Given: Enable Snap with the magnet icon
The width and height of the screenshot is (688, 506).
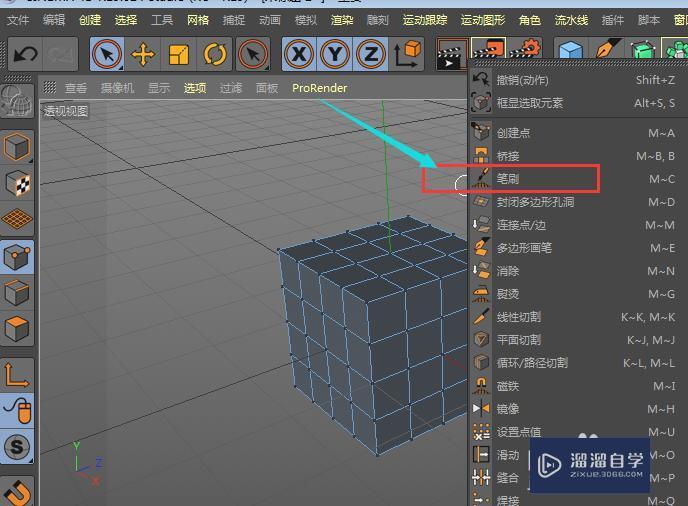Looking at the screenshot, I should pos(18,490).
